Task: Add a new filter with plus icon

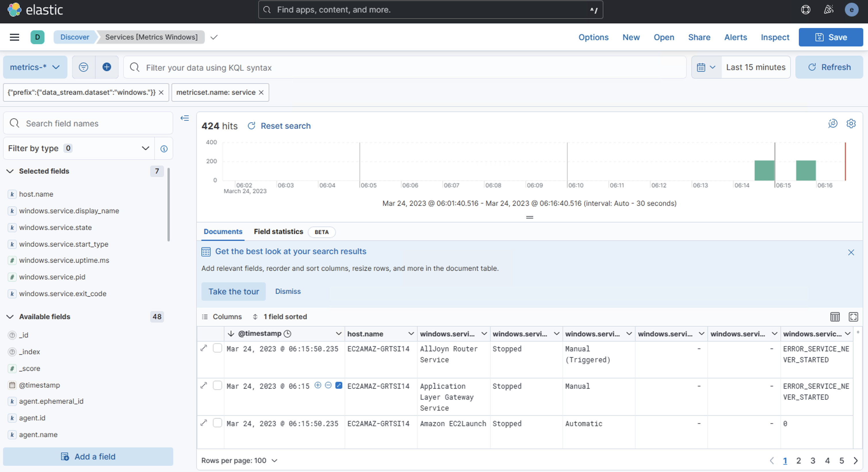Action: (x=107, y=67)
